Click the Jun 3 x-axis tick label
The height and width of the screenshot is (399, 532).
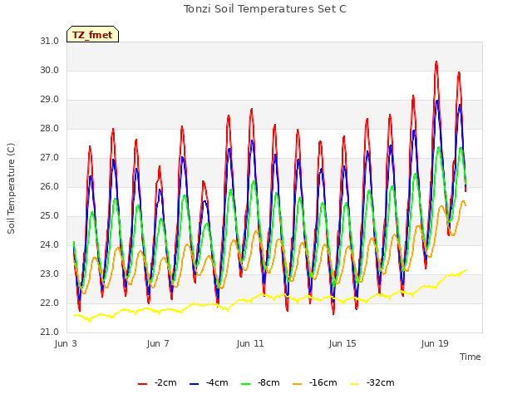[x=66, y=343]
